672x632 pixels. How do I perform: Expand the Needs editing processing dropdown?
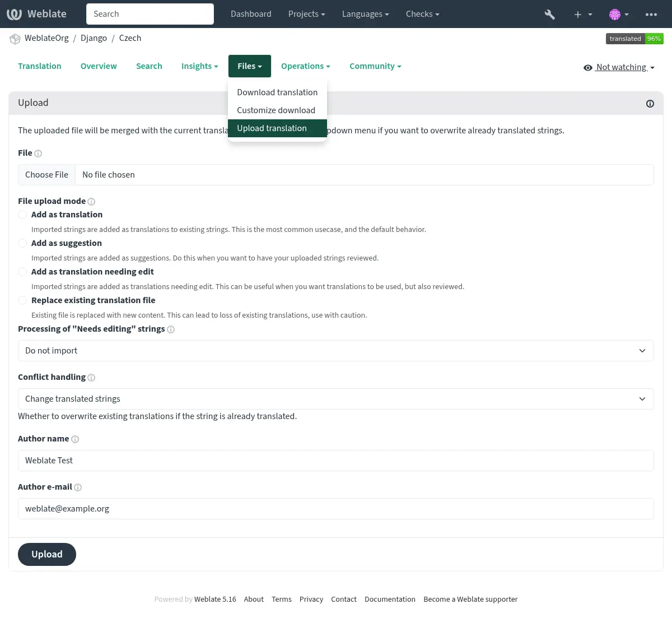coord(335,351)
